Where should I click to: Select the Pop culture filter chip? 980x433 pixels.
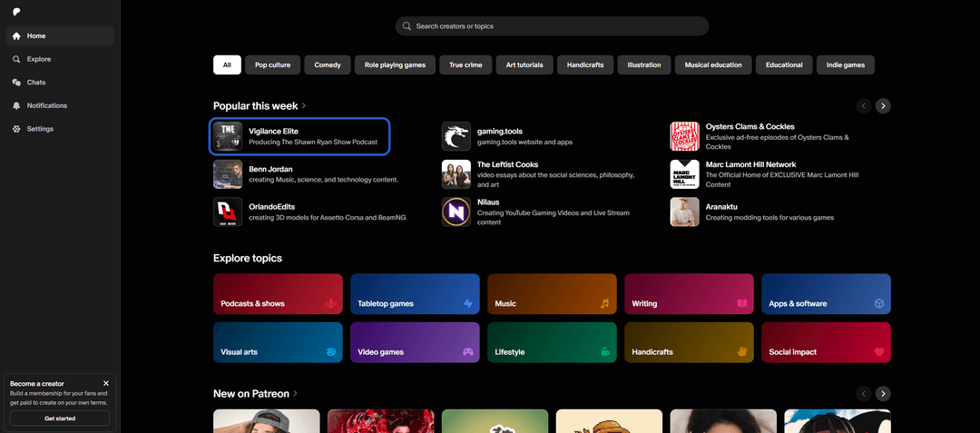[273, 65]
